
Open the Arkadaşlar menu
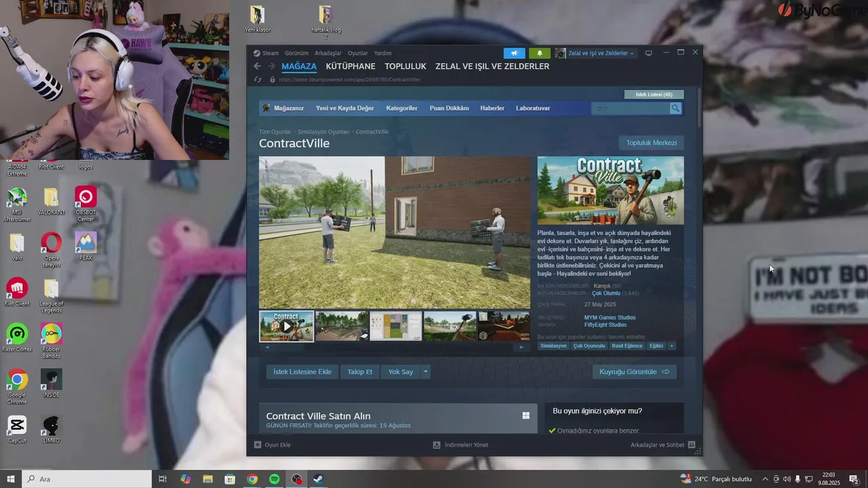(x=328, y=53)
